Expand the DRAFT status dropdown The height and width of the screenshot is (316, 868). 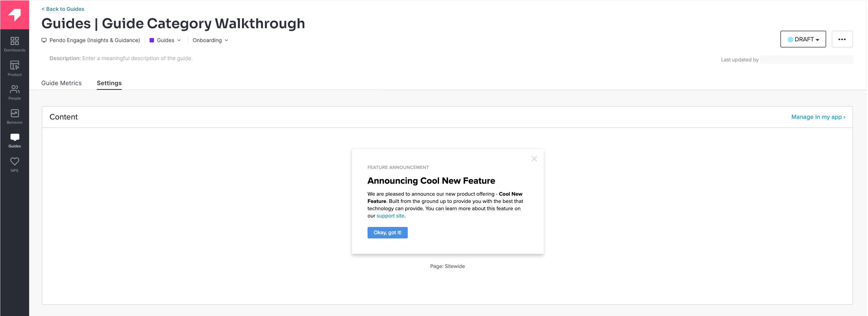(x=803, y=39)
